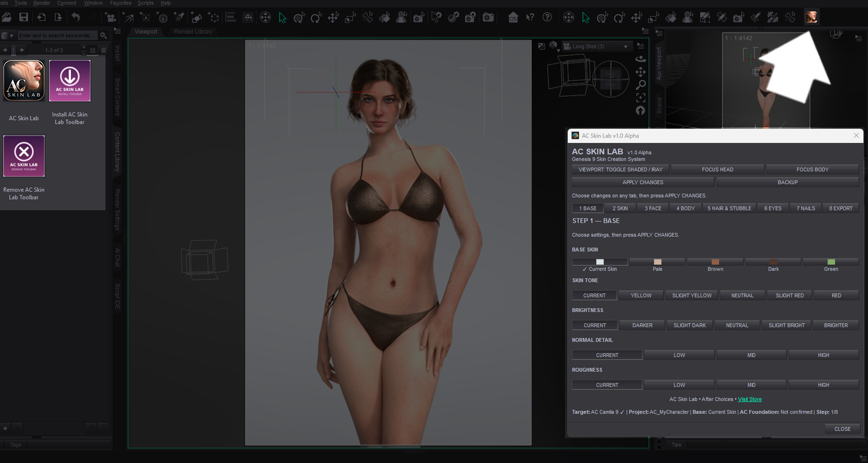Click the DS home icon

[x=513, y=17]
